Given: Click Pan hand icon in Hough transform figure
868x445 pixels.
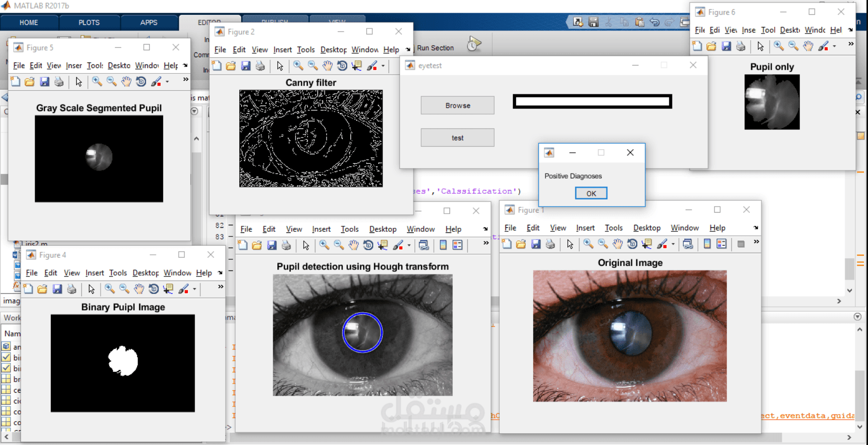Looking at the screenshot, I should (x=353, y=245).
